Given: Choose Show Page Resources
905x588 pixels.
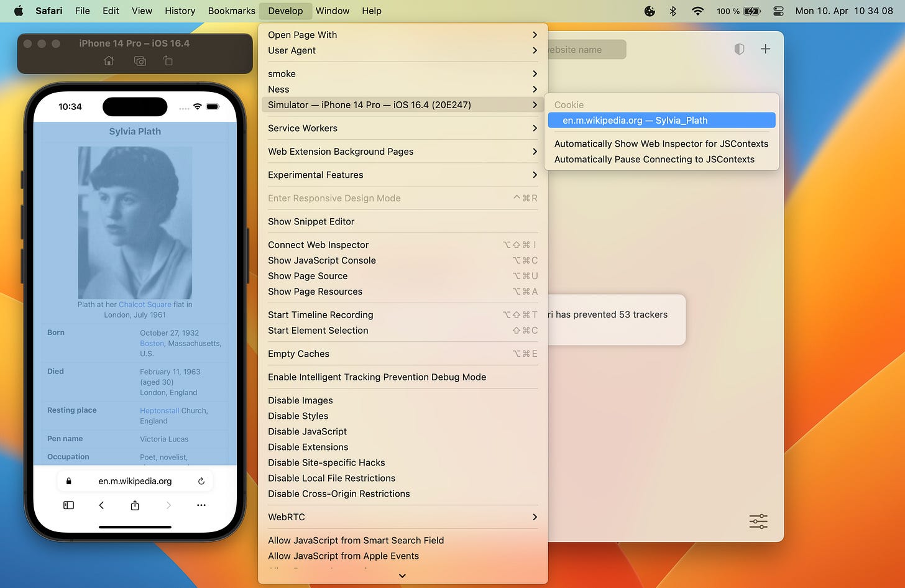Looking at the screenshot, I should (403, 292).
